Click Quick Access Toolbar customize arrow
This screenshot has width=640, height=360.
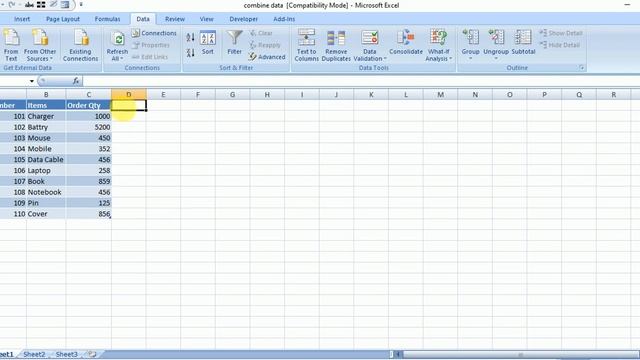81,5
